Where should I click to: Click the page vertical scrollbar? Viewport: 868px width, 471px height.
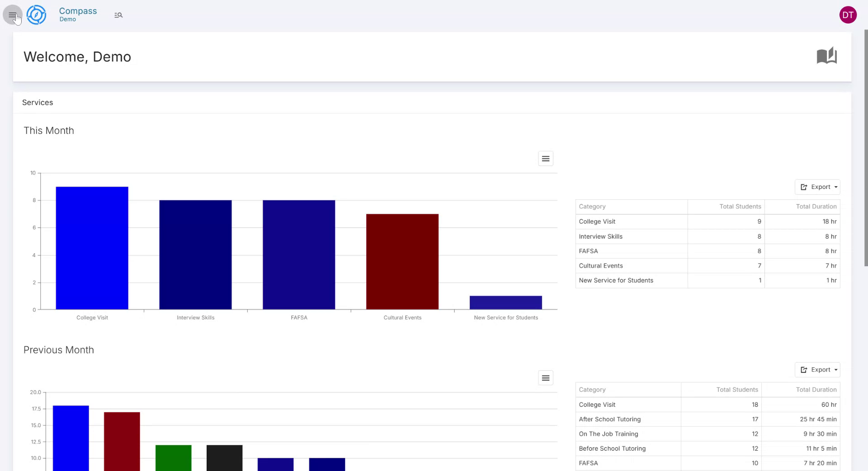coord(866,149)
